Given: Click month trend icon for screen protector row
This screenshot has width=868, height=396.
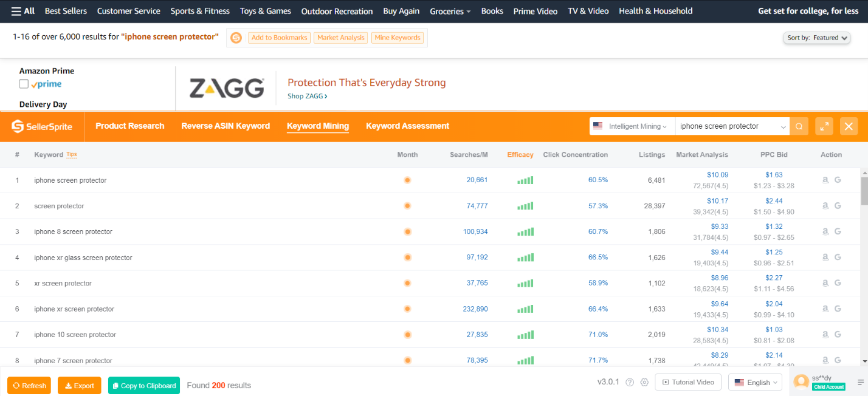Looking at the screenshot, I should (407, 206).
